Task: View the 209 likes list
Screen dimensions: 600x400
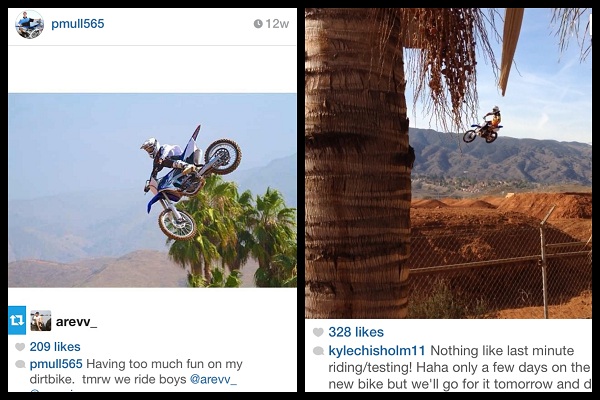Action: click(55, 347)
